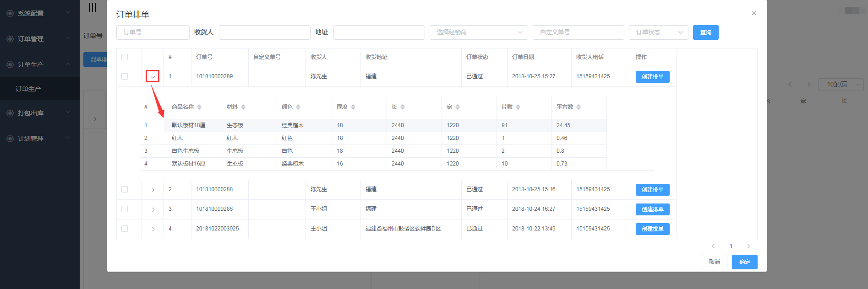This screenshot has height=289, width=868.
Task: Click the sort arrows on 商品名称 column
Action: [199, 107]
